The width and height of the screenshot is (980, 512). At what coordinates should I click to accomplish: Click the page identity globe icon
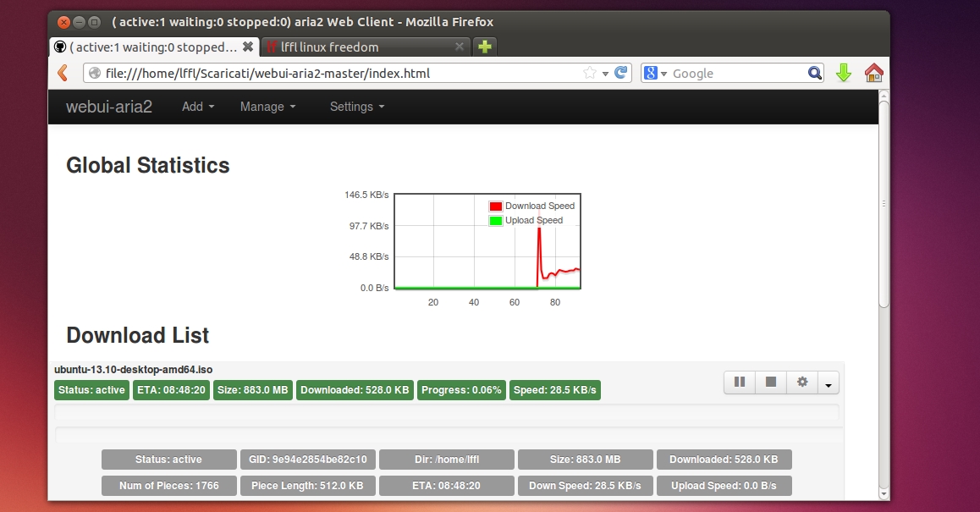pyautogui.click(x=95, y=73)
